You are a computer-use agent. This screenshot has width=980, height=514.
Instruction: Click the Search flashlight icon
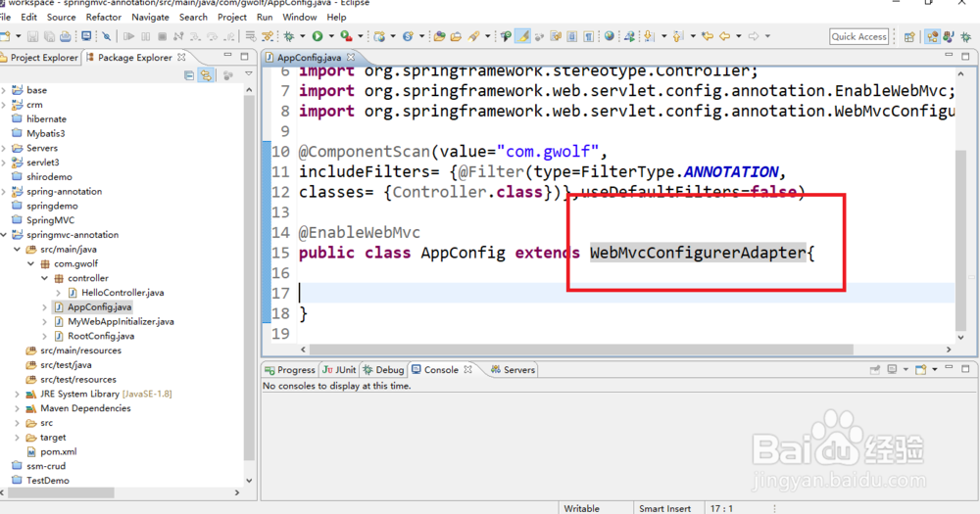click(473, 36)
